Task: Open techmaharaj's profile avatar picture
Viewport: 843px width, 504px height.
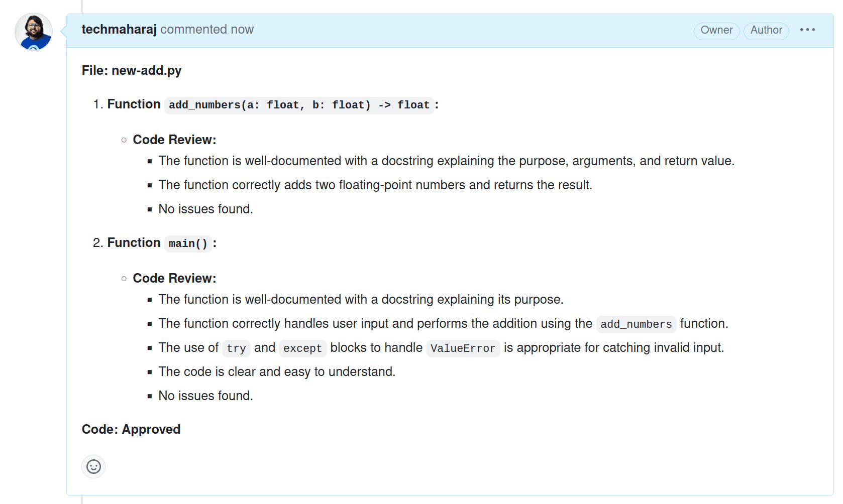Action: [34, 32]
